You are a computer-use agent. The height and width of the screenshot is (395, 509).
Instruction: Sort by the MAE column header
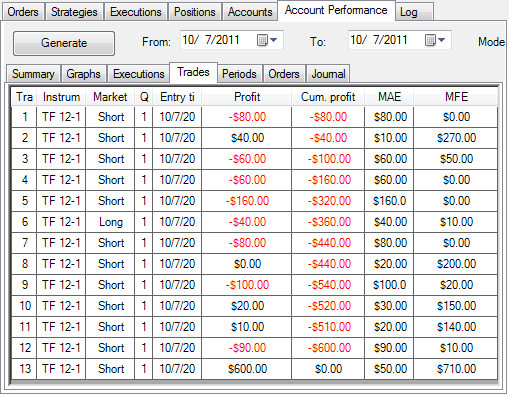pyautogui.click(x=389, y=97)
